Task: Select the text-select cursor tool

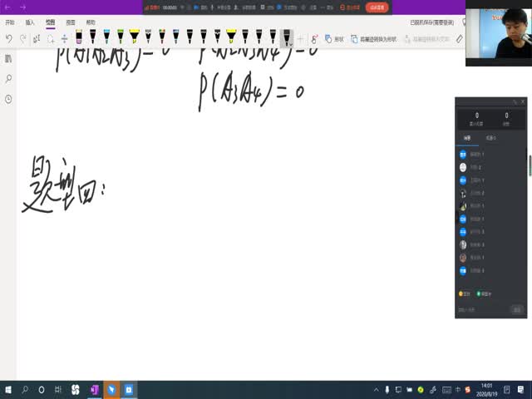Action: pyautogui.click(x=37, y=39)
